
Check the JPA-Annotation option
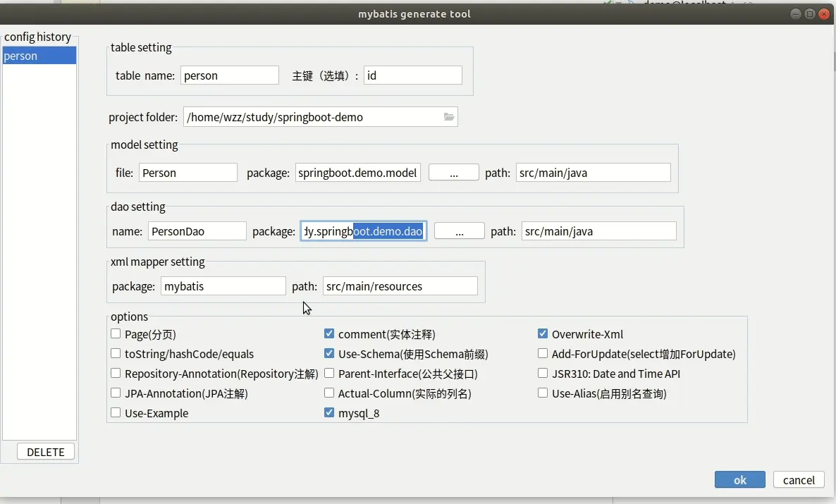click(x=116, y=393)
